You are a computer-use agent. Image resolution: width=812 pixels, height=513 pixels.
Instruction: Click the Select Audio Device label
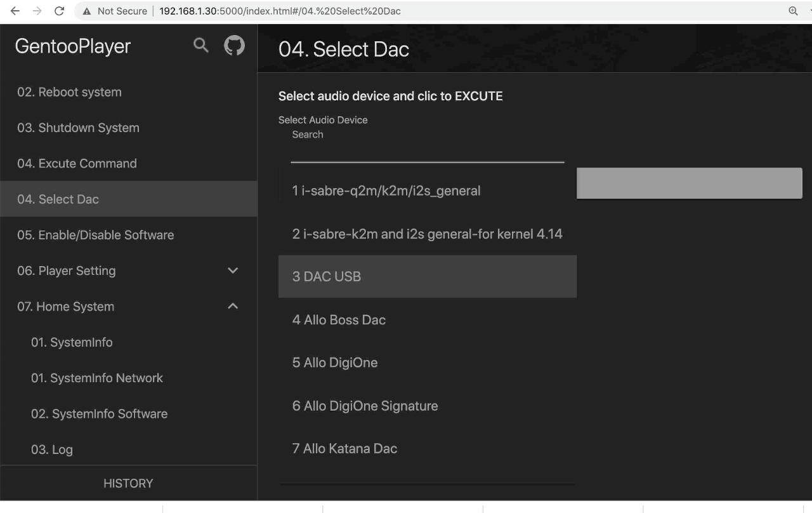coord(323,120)
